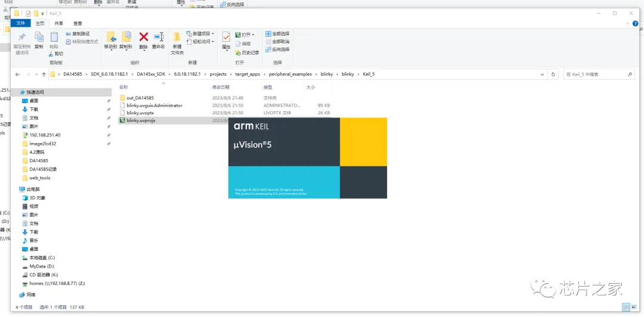644x317 pixels.
Task: Click the Rename (重命名) ribbon icon
Action: (158, 38)
